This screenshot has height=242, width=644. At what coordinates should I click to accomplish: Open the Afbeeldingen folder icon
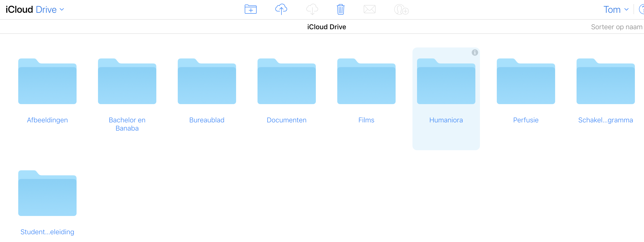(47, 81)
